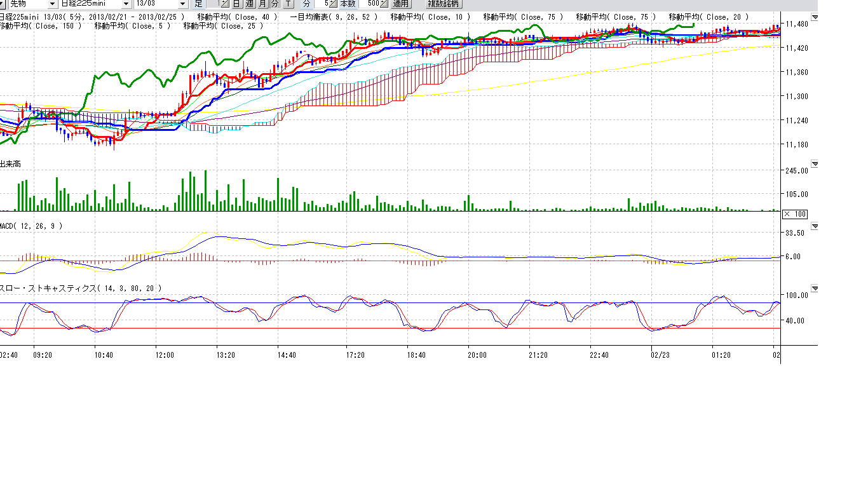Open the price chart panel menu arrow

coord(815,18)
